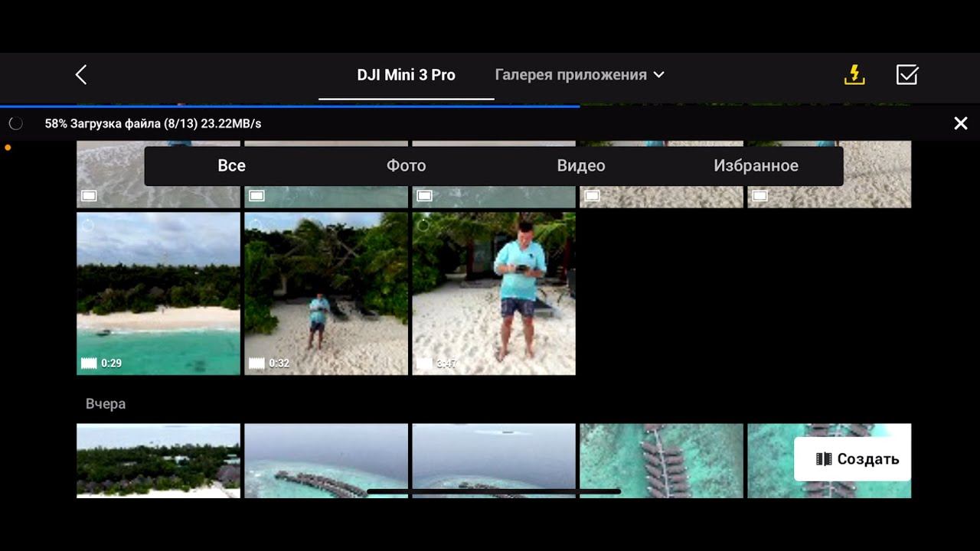Tap the film reel icon inside Создать

point(824,459)
